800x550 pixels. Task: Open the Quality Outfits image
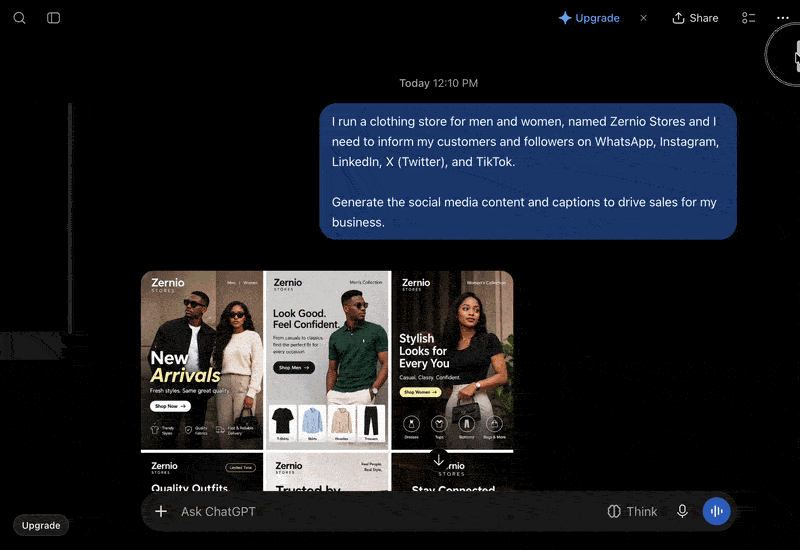[202, 472]
